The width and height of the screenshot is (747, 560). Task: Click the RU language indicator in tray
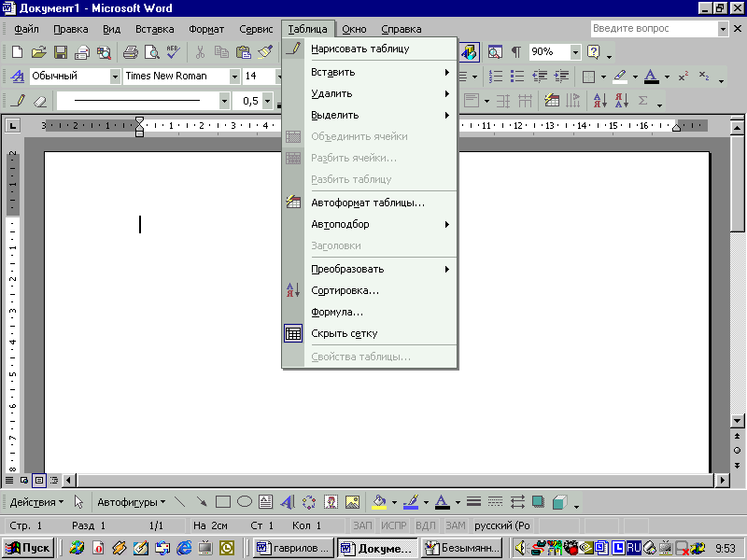tap(633, 548)
